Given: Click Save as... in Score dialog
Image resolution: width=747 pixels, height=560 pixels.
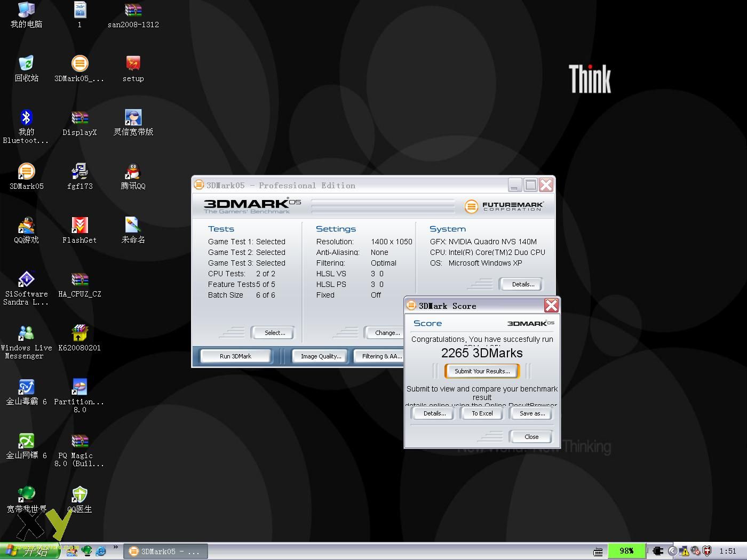Looking at the screenshot, I should [x=531, y=413].
